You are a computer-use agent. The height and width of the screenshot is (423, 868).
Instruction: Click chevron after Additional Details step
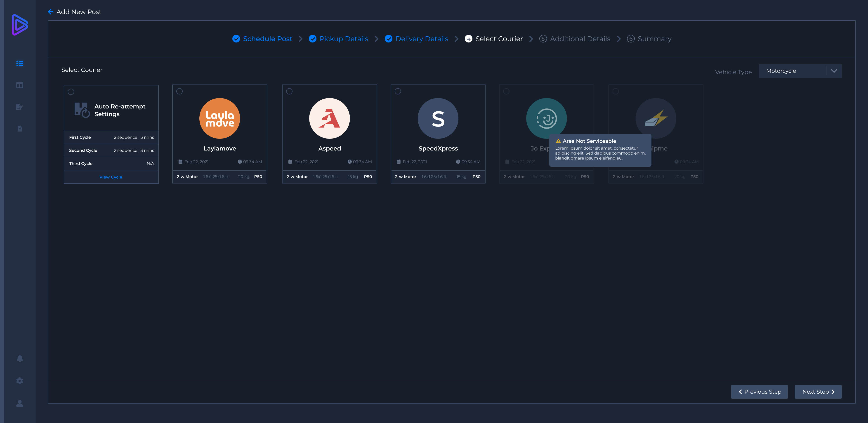pyautogui.click(x=619, y=39)
